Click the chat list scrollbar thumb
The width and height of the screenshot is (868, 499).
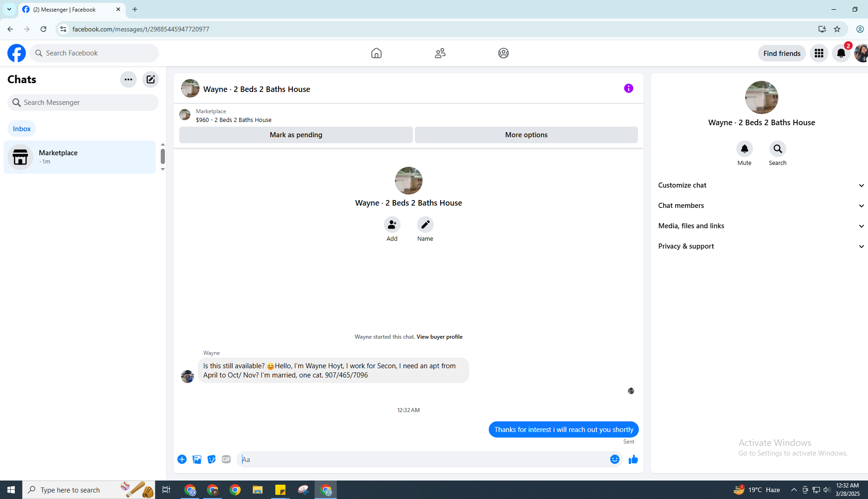(x=163, y=156)
